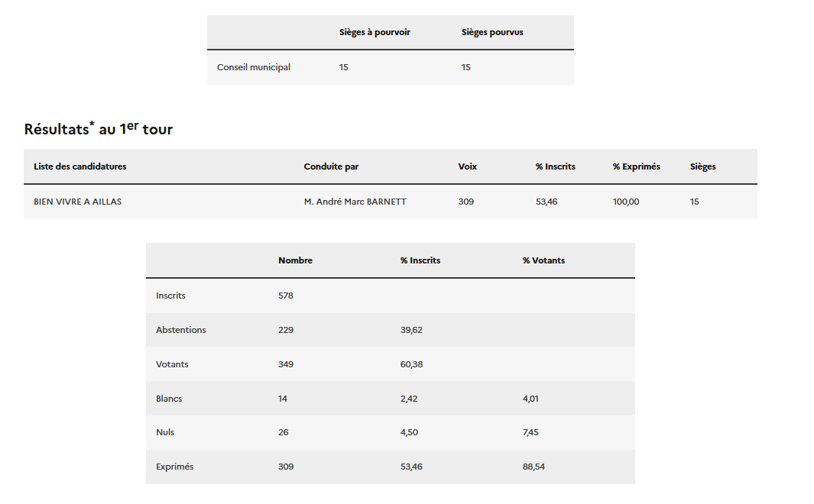This screenshot has width=814, height=504.
Task: Click the "Résultats au 1er tour" heading
Action: coord(99,129)
